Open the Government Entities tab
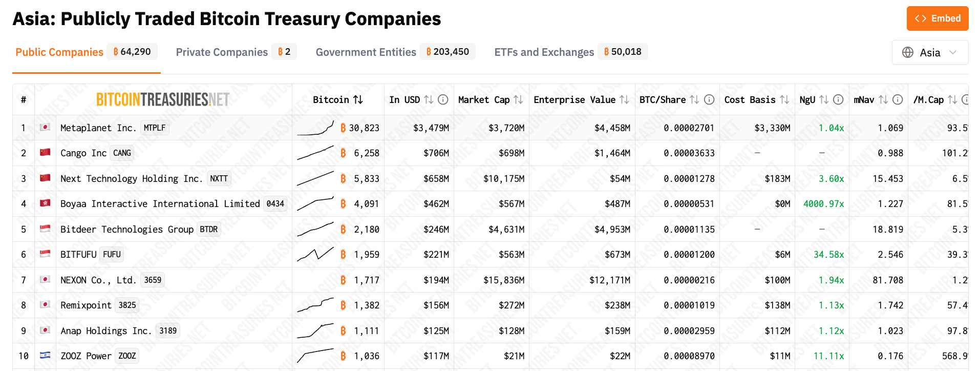This screenshot has width=980, height=371. tap(366, 52)
